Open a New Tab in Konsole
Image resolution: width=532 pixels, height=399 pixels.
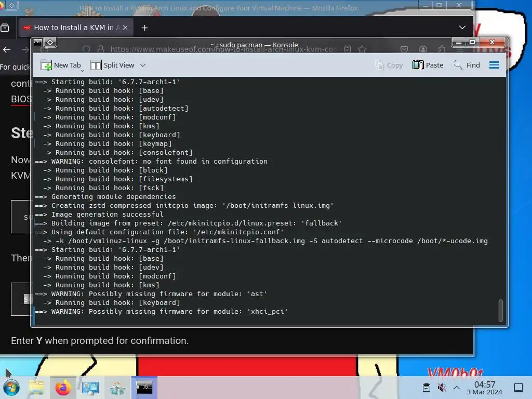[61, 65]
